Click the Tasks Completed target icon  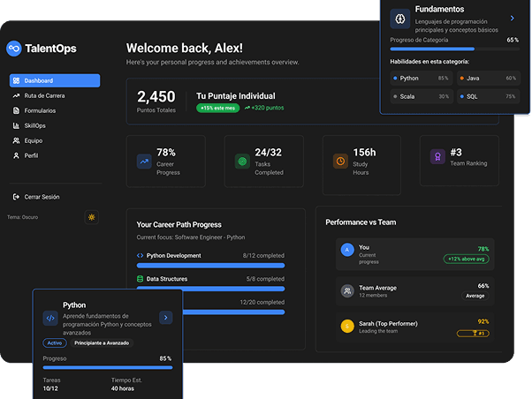pyautogui.click(x=242, y=162)
